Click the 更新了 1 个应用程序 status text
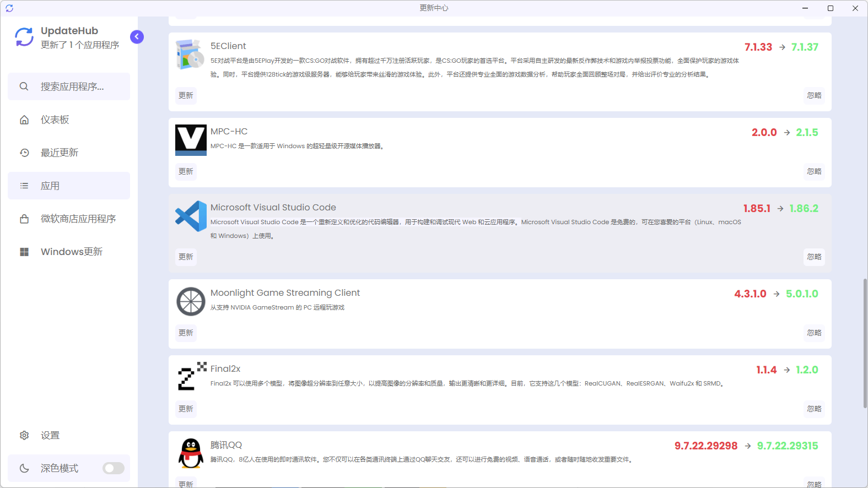The image size is (868, 488). click(x=80, y=45)
